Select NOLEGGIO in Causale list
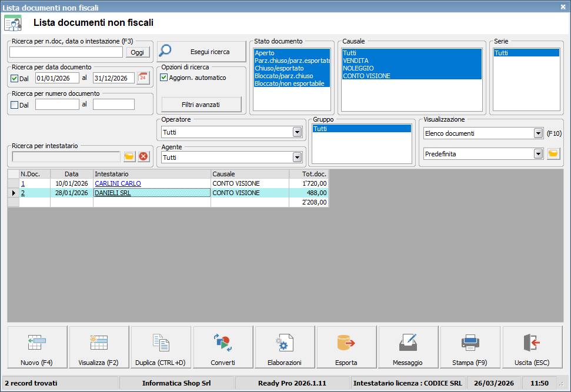Viewport: 571px width, 392px height. click(x=358, y=68)
